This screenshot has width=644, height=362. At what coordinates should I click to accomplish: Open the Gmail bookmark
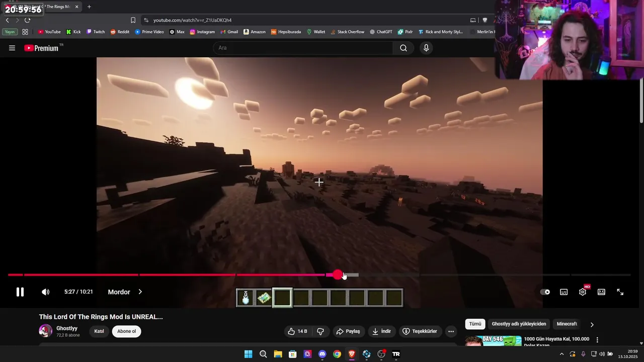coord(229,32)
